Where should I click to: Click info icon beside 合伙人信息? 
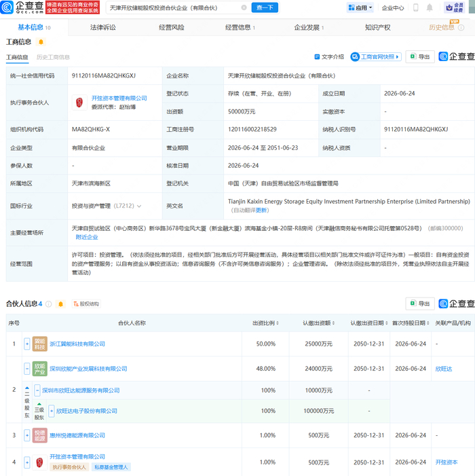pyautogui.click(x=49, y=304)
